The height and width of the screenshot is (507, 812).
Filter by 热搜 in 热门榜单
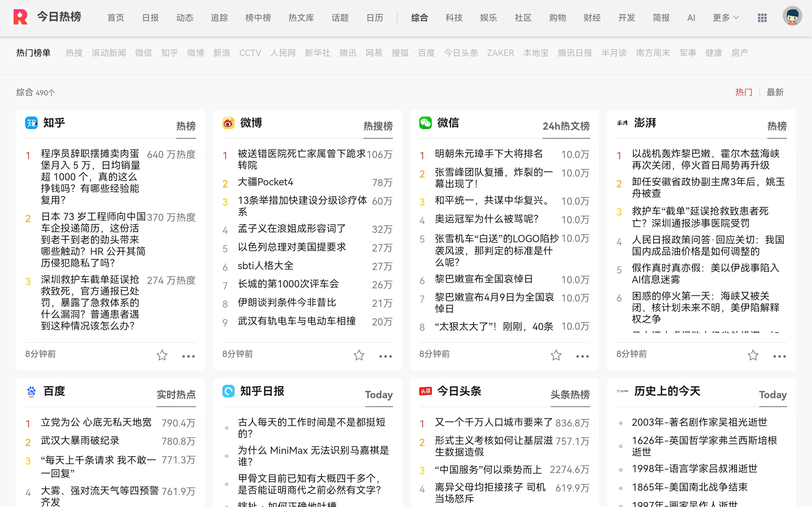(74, 53)
